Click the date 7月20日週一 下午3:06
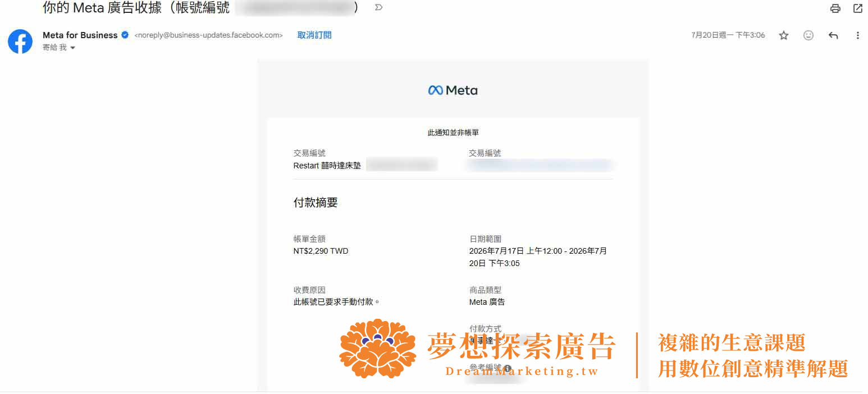The image size is (868, 394). click(x=728, y=35)
